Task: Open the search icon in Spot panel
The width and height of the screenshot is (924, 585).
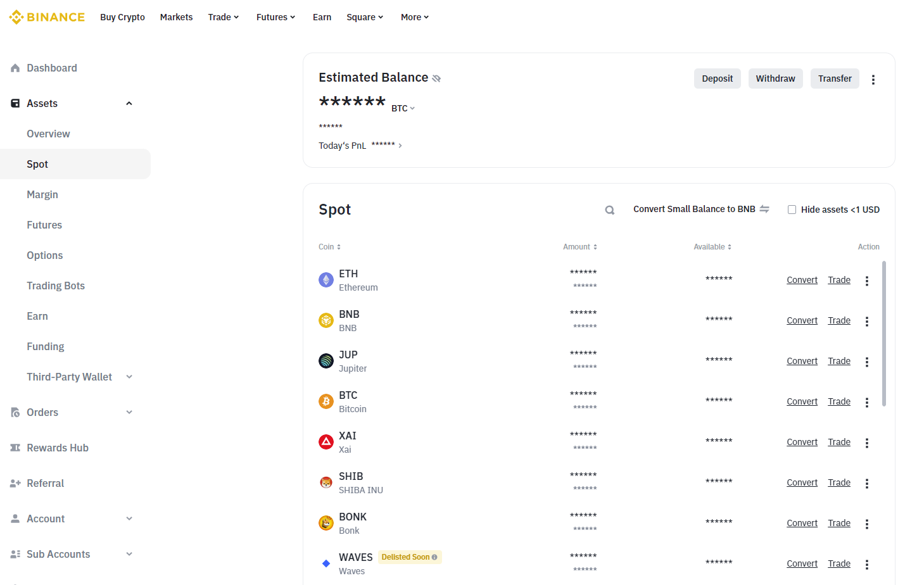Action: (610, 210)
